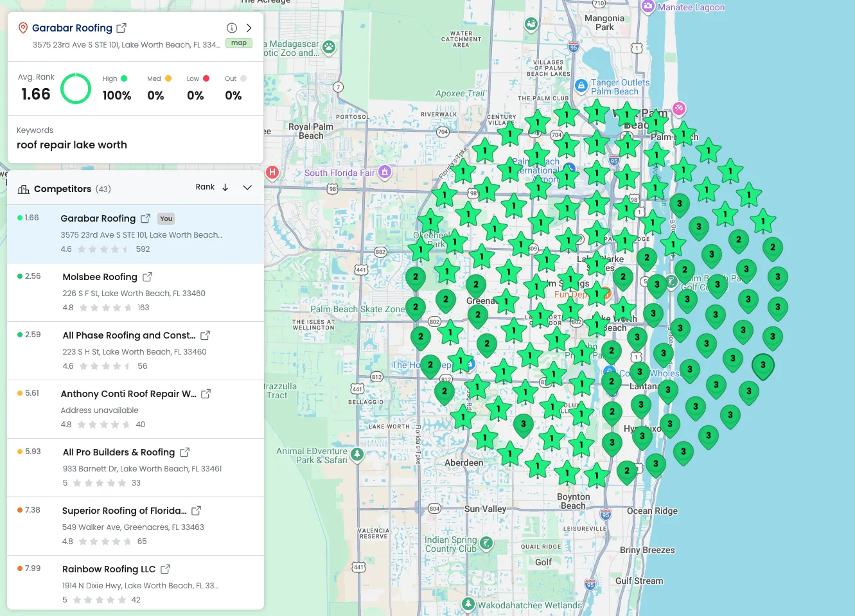The height and width of the screenshot is (616, 855).
Task: Open All Phase Roofing and Const external link
Action: click(206, 335)
